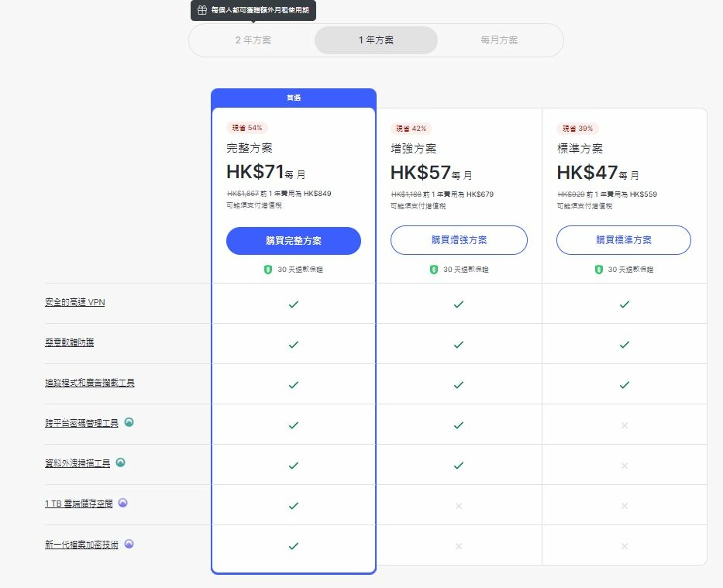Click the 跨平台密碼管理工具 link text
This screenshot has height=588, width=723.
(x=81, y=423)
